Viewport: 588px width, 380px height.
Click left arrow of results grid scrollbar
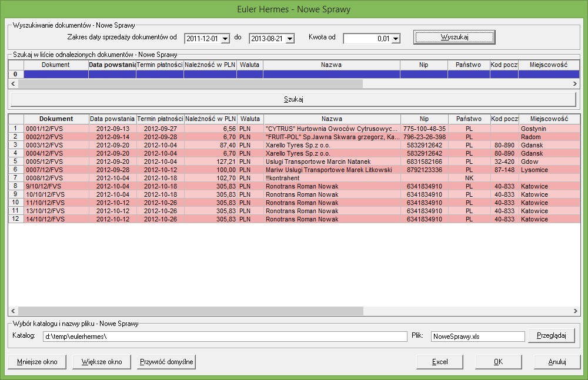[13, 311]
